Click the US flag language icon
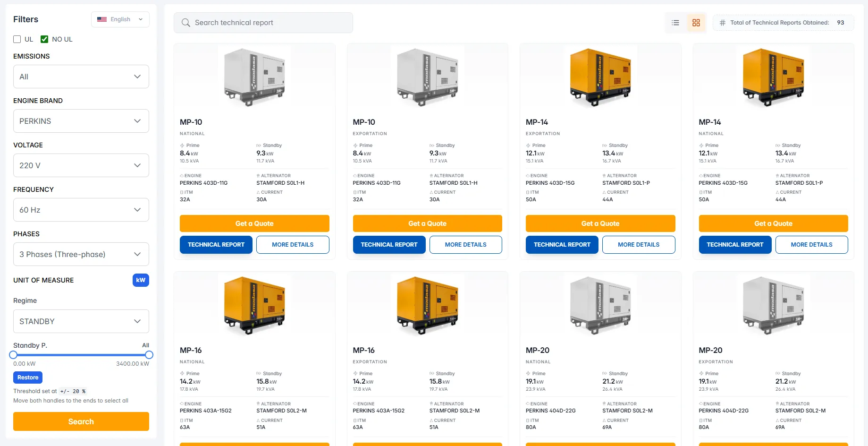Viewport: 868px width, 446px height. 102,19
